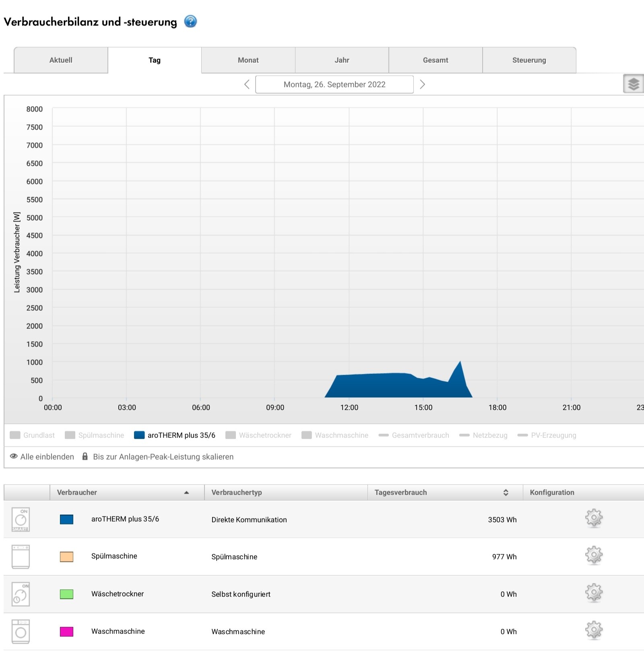Click the Spülmaschine dishwasher device icon
The image size is (644, 664).
21,557
